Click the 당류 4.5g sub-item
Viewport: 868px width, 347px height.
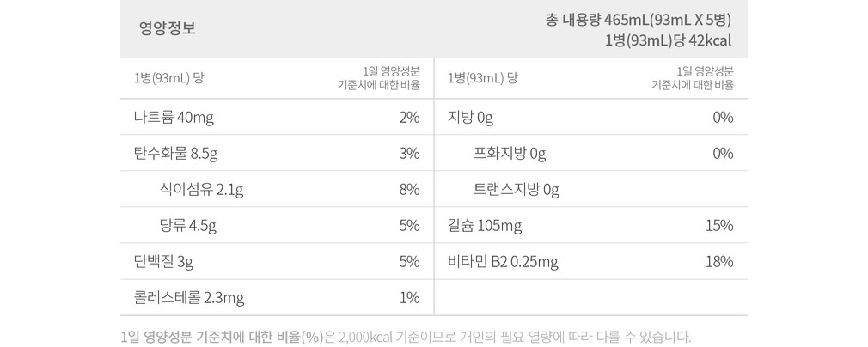coord(187,226)
